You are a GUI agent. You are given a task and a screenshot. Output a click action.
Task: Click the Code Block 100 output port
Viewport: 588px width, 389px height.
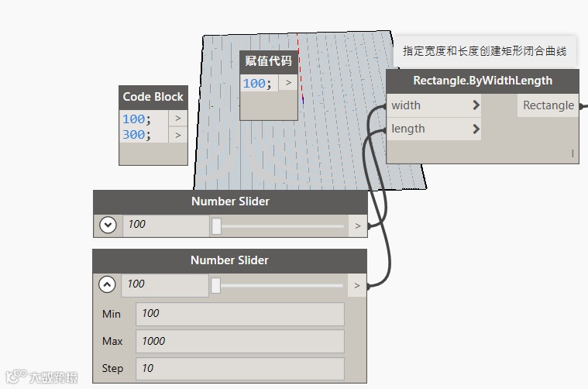[178, 119]
